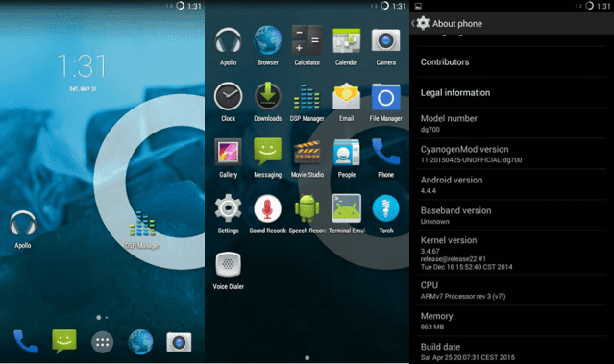Tap the app drawer page indicator dot

point(307,357)
